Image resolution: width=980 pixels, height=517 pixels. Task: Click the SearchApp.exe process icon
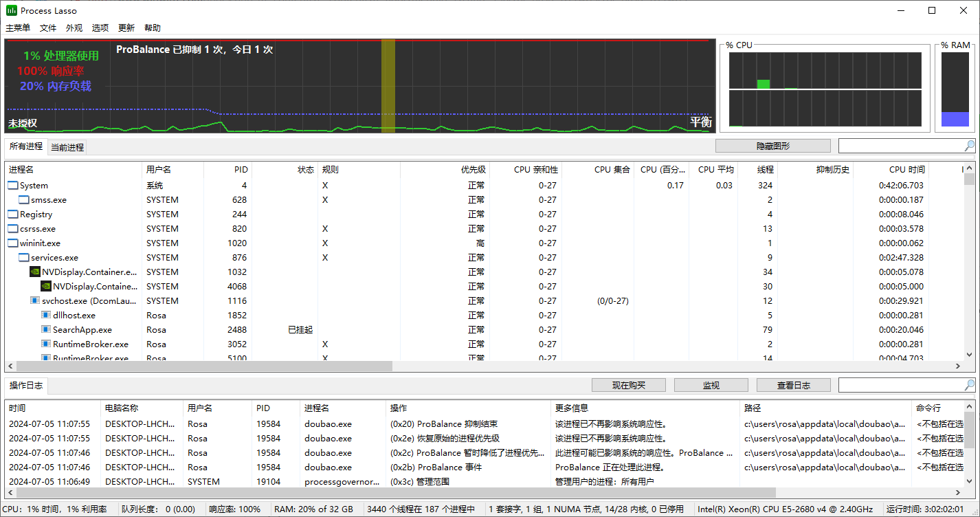tap(46, 330)
